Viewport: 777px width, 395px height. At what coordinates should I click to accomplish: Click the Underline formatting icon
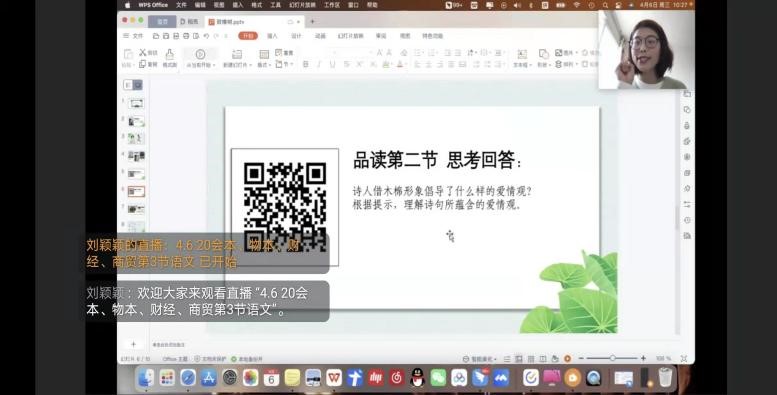coord(333,64)
